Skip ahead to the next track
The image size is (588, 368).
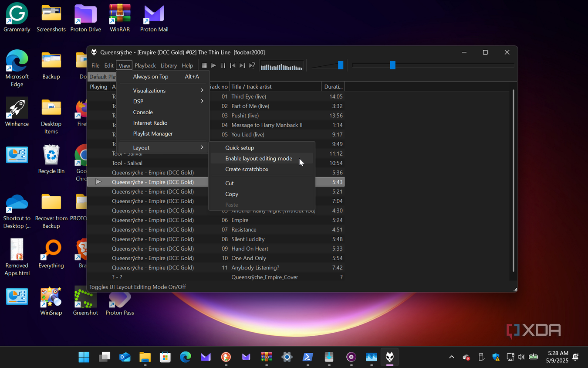click(242, 65)
